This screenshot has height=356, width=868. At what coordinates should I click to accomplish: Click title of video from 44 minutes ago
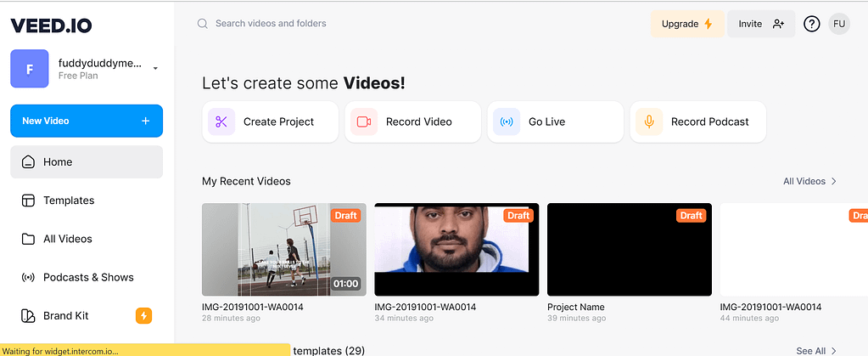(770, 307)
